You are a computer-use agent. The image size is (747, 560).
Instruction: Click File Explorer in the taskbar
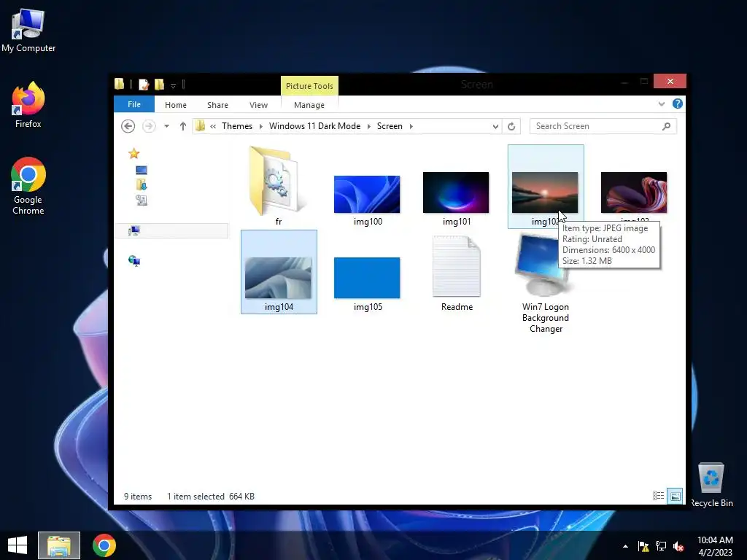(x=59, y=545)
